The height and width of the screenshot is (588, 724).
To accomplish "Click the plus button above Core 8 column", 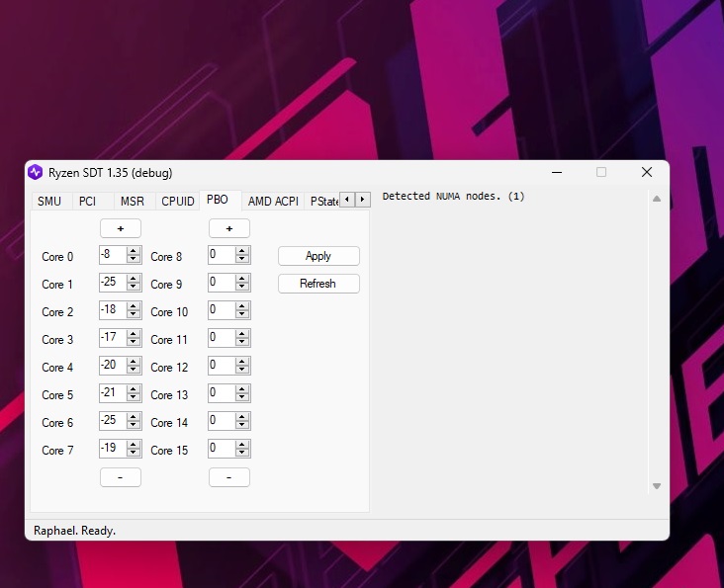I will [229, 228].
